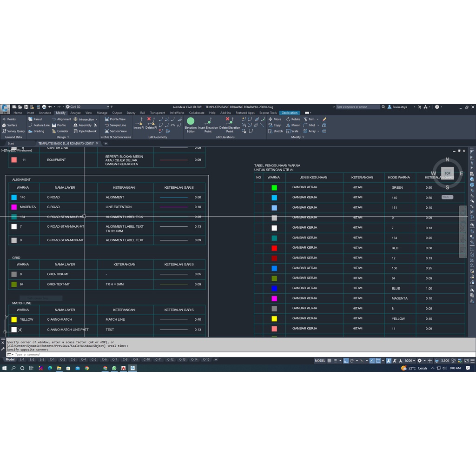Click Insert Elevation Point tool

(208, 125)
